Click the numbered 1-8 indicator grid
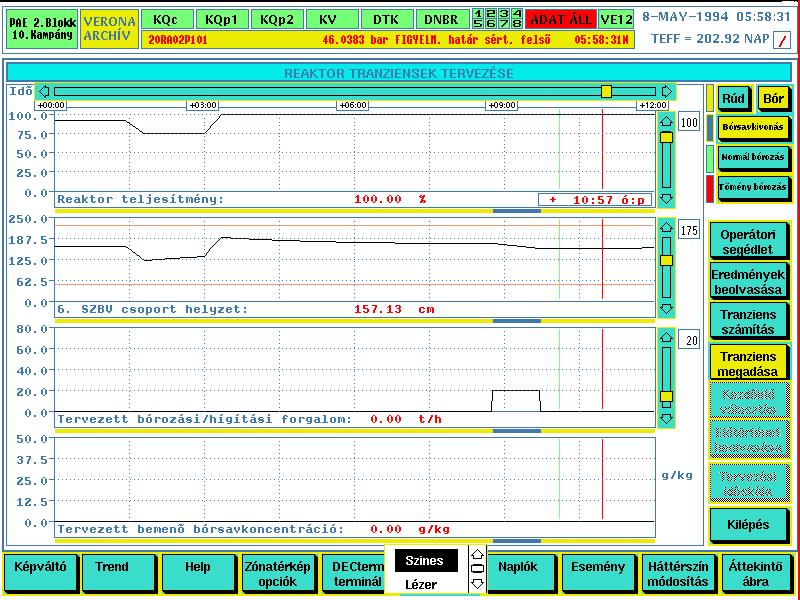Image resolution: width=800 pixels, height=600 pixels. click(x=497, y=19)
